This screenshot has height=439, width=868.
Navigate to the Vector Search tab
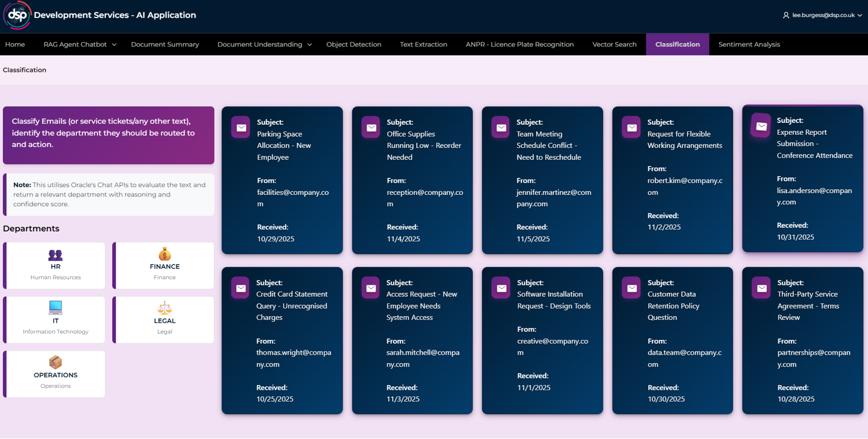[614, 44]
